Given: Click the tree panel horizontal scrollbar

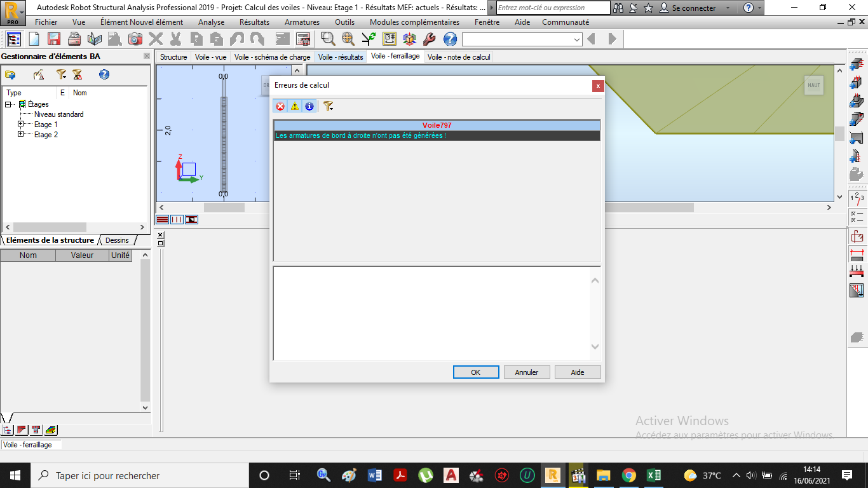Looking at the screenshot, I should 50,227.
